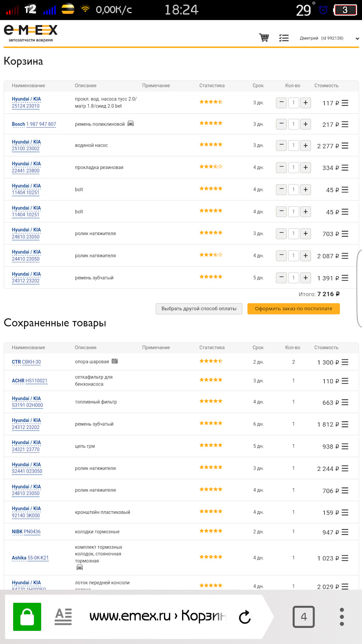Open row menu for 2 277 ₽ water pump
The image size is (362, 644).
pyautogui.click(x=345, y=146)
